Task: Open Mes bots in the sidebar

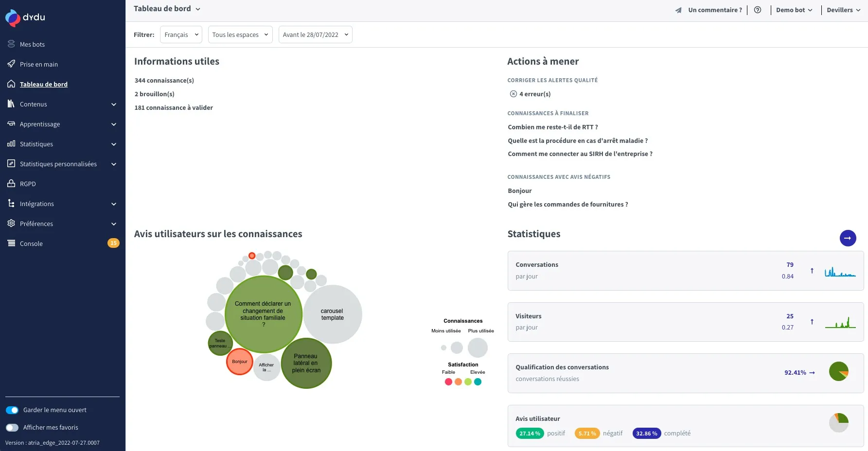Action: pyautogui.click(x=32, y=44)
